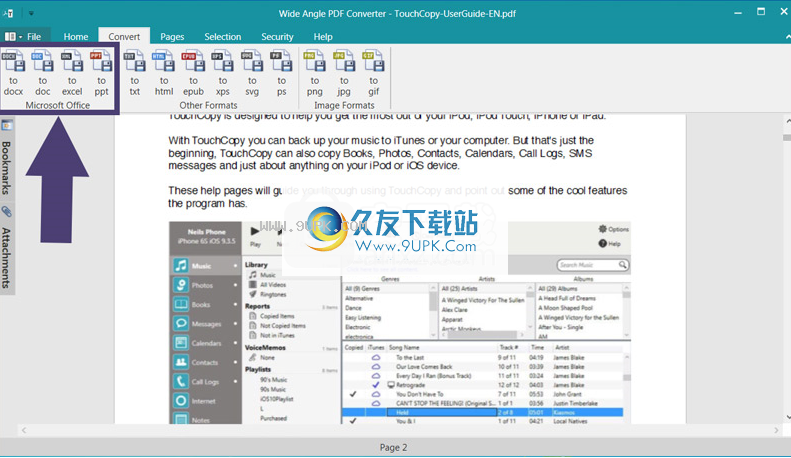Expand the Bookmarks side panel

[7, 158]
